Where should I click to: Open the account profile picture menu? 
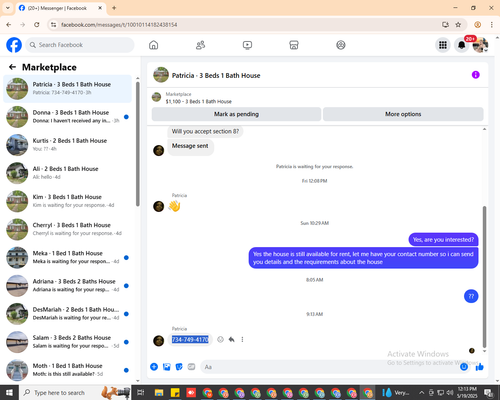(480, 45)
